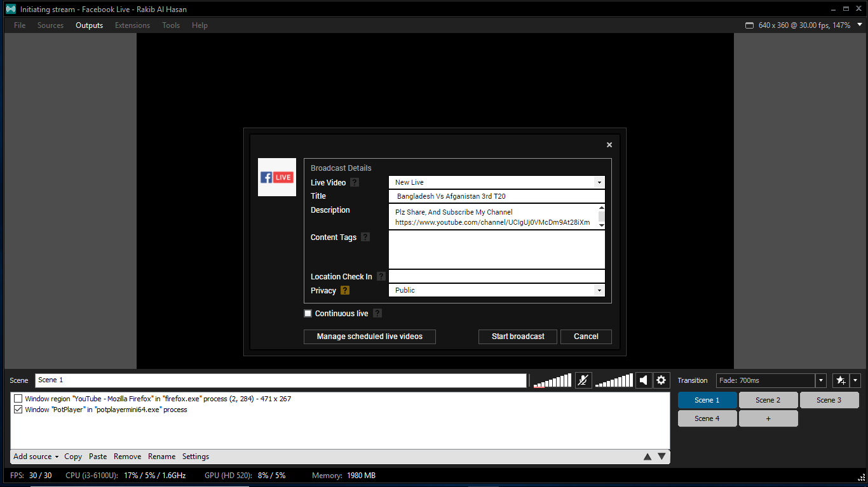Click the add transition star icon

tap(841, 380)
